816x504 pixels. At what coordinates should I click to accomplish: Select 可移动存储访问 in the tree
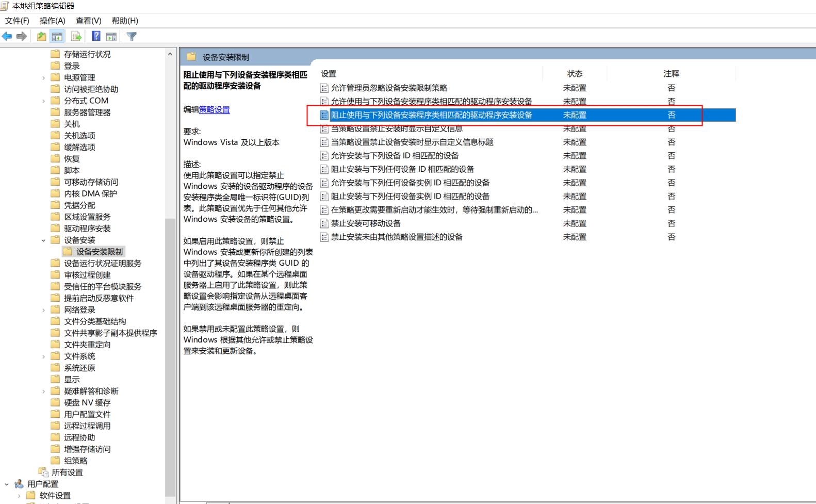91,182
